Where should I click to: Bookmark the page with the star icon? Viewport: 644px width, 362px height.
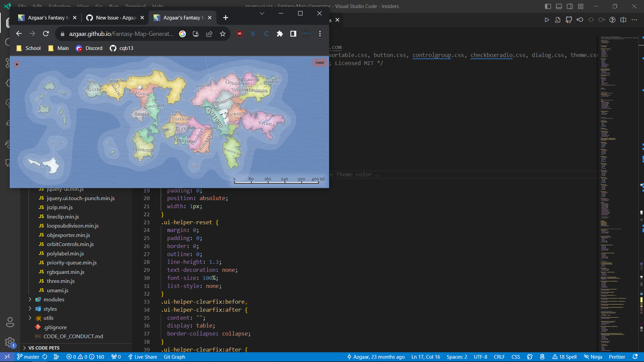(223, 34)
